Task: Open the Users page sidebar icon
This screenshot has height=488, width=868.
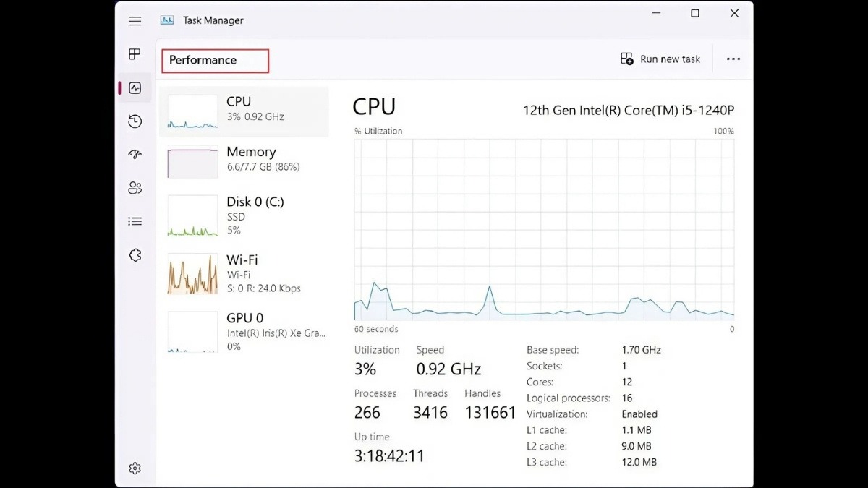Action: click(135, 188)
